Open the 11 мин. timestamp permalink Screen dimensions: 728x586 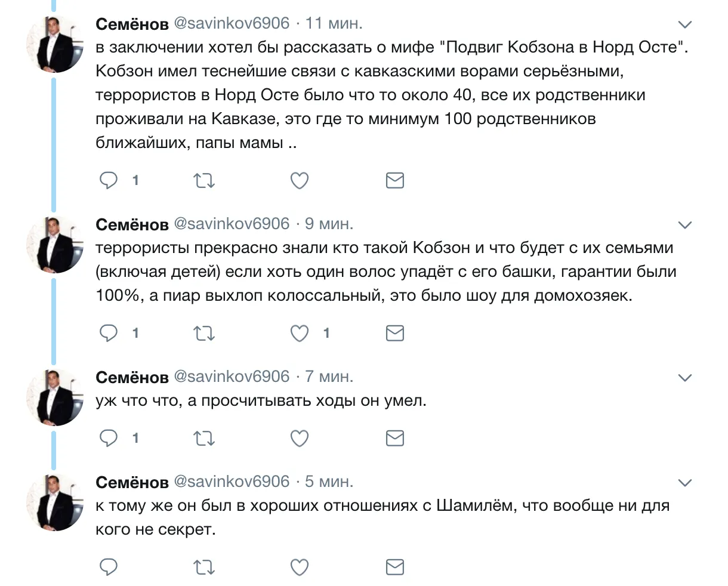tap(334, 24)
